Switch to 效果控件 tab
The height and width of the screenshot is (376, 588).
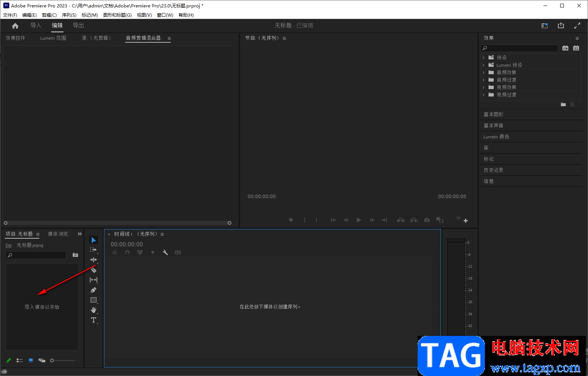coord(16,38)
